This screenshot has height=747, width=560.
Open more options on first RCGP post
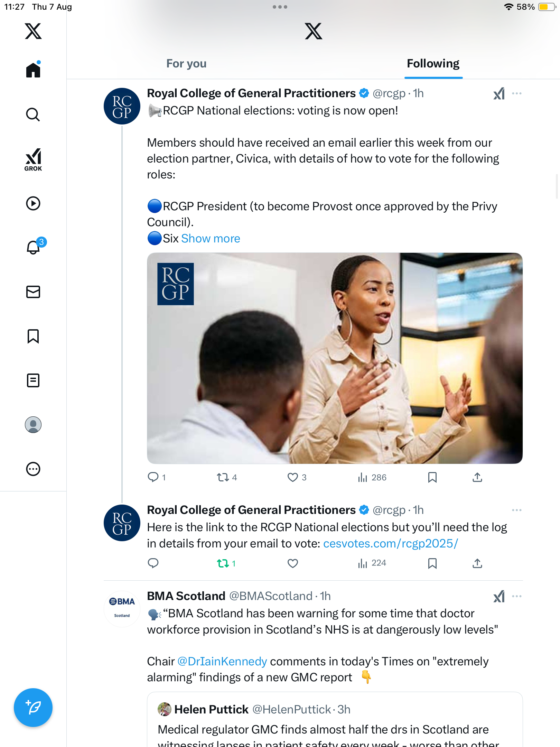[517, 93]
